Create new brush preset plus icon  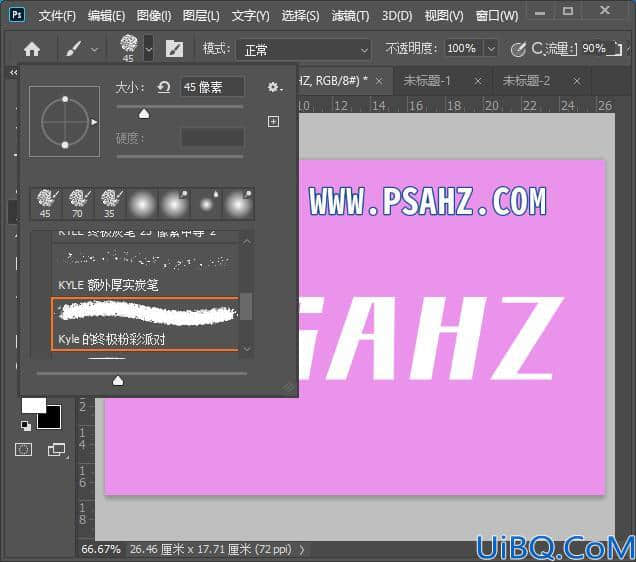pyautogui.click(x=273, y=121)
